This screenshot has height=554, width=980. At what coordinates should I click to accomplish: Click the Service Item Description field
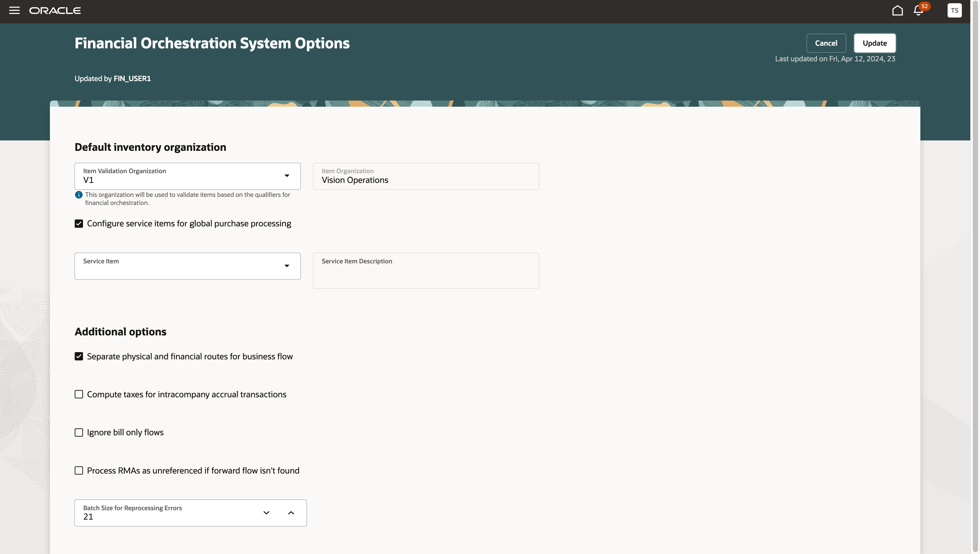click(x=426, y=271)
